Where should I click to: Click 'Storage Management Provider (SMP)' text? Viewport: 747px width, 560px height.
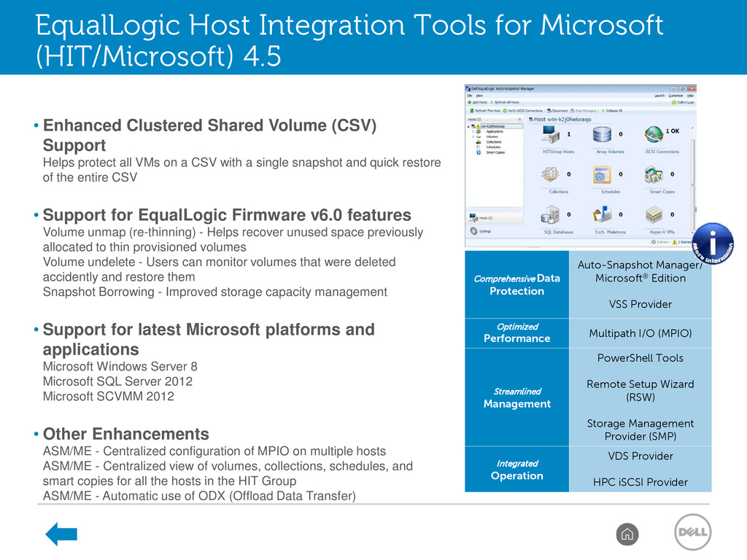click(x=640, y=429)
